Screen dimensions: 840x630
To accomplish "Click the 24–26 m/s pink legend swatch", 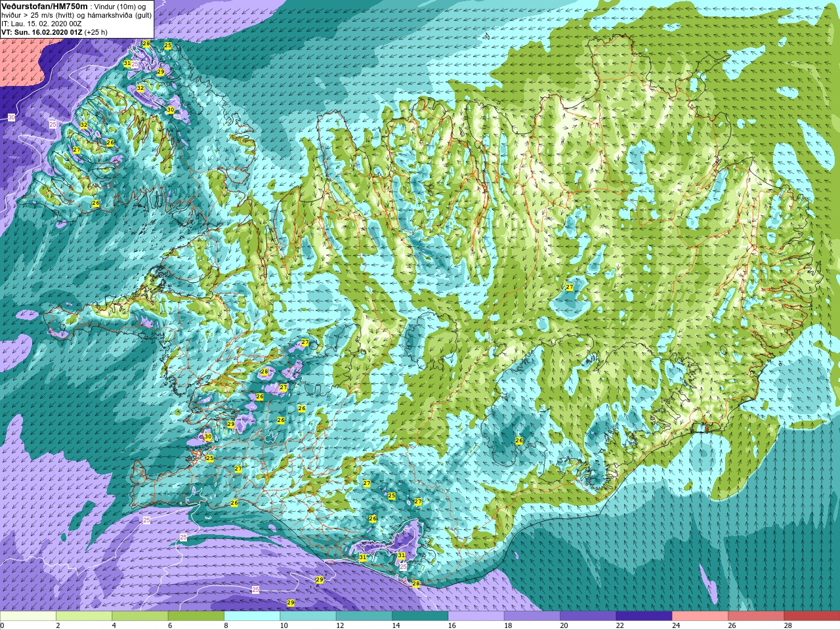I will 700,616.
